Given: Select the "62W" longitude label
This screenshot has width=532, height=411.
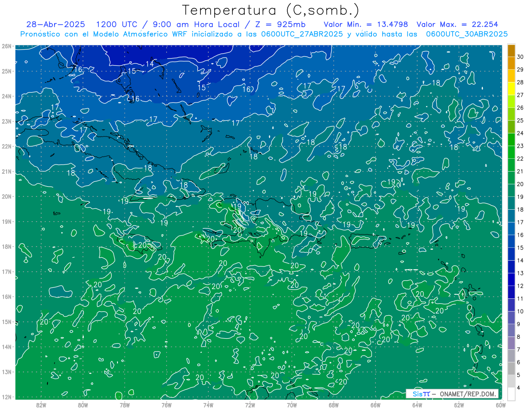Looking at the screenshot, I should 459,404.
